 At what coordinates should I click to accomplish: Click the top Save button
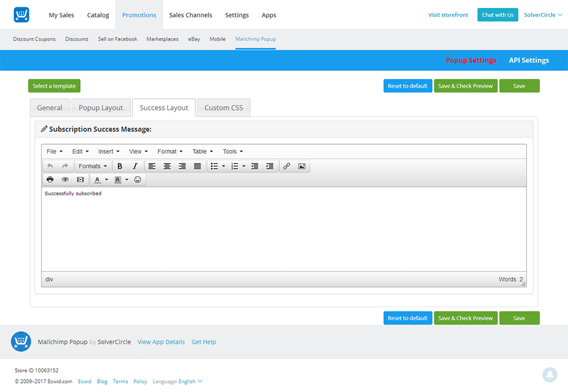(x=519, y=86)
